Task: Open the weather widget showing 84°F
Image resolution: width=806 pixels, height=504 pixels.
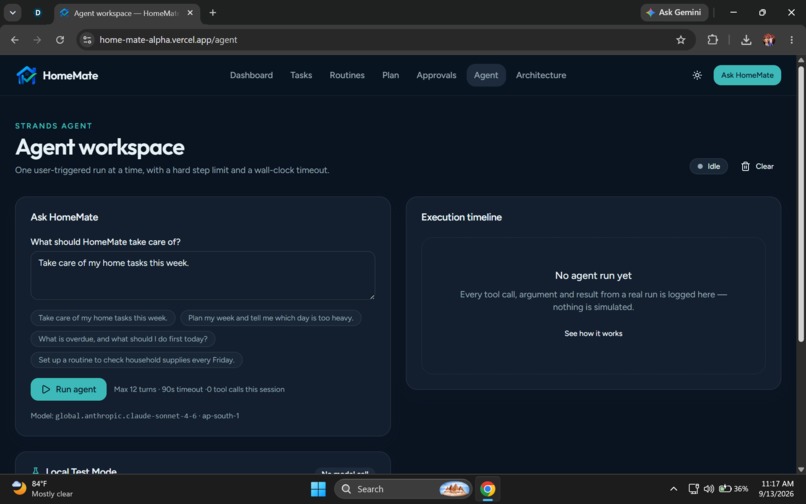Action: pyautogui.click(x=42, y=489)
